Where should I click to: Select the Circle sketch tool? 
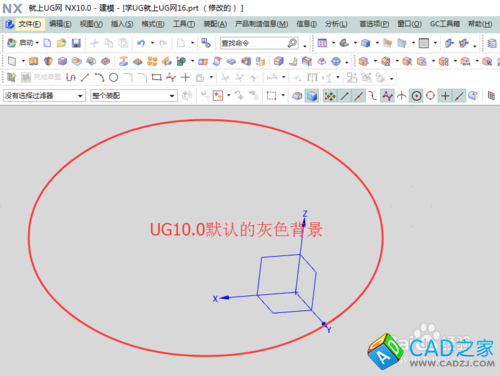114,78
